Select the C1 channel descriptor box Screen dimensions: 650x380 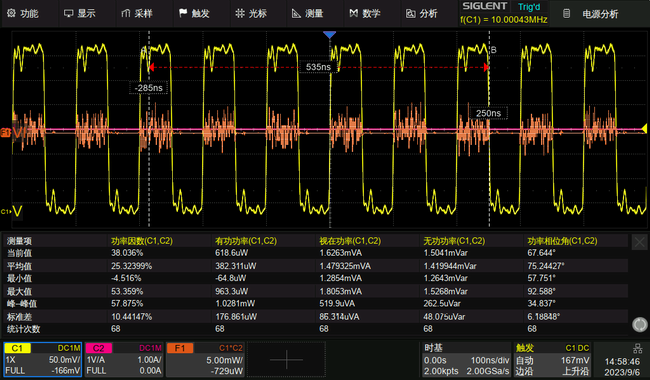43,359
